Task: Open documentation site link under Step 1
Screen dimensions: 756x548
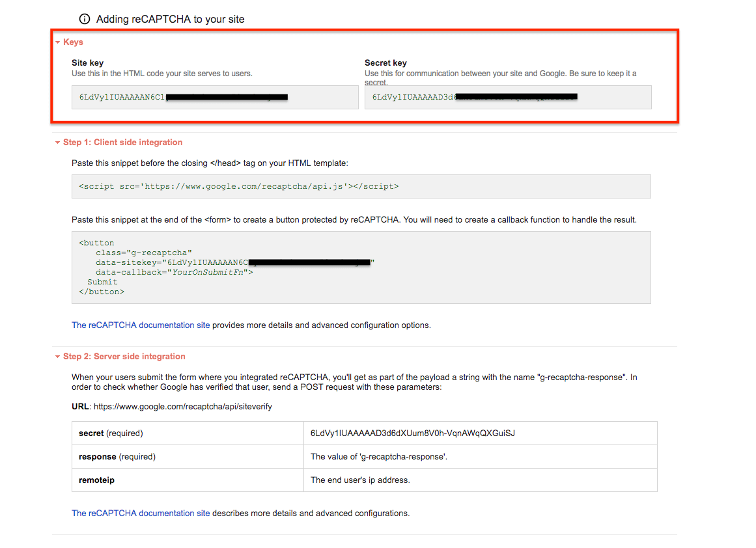Action: 141,325
